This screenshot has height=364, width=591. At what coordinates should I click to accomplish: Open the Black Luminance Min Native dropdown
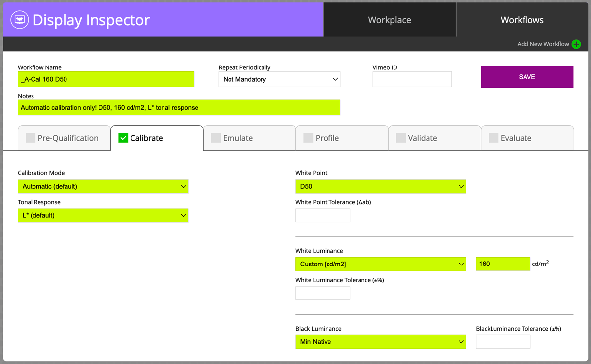point(381,342)
